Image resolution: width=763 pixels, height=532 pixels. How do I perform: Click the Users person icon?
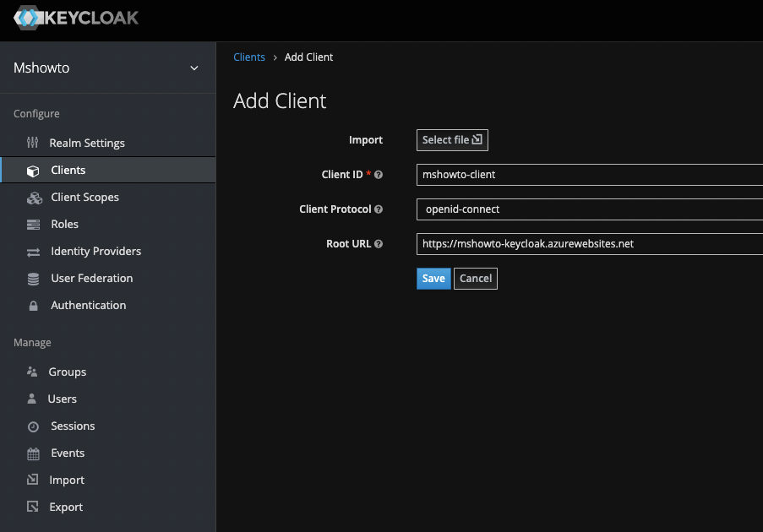point(31,399)
